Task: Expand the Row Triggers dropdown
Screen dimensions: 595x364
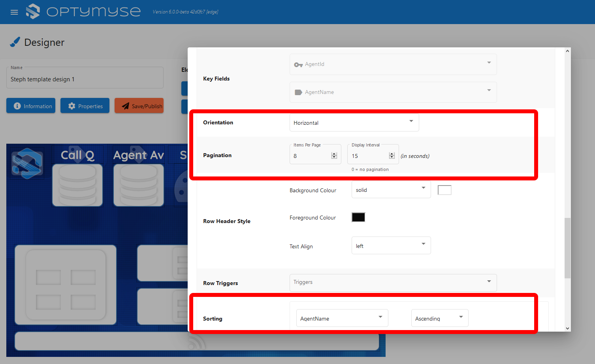Action: pos(393,282)
